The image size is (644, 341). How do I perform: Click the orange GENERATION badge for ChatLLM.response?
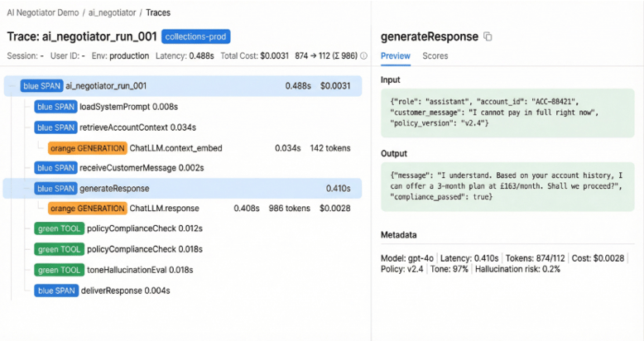pyautogui.click(x=87, y=208)
